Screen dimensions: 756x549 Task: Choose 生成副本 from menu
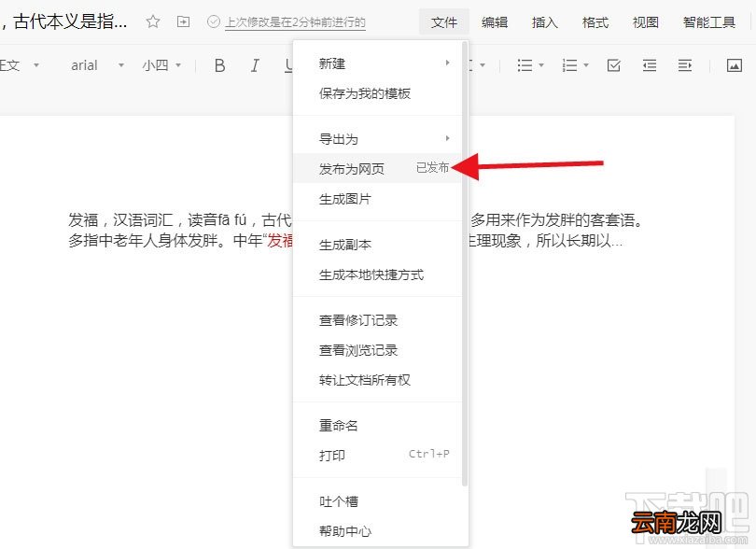pos(377,245)
